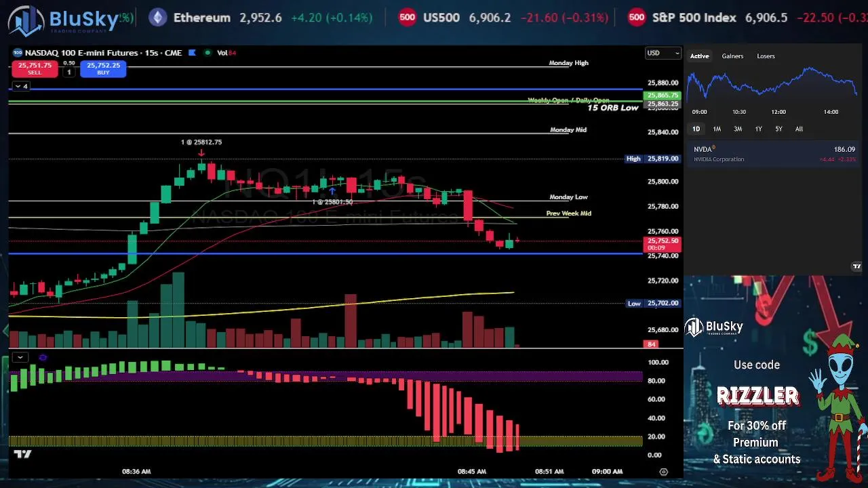Click the Monday Low line label
The image size is (868, 488).
coord(568,197)
